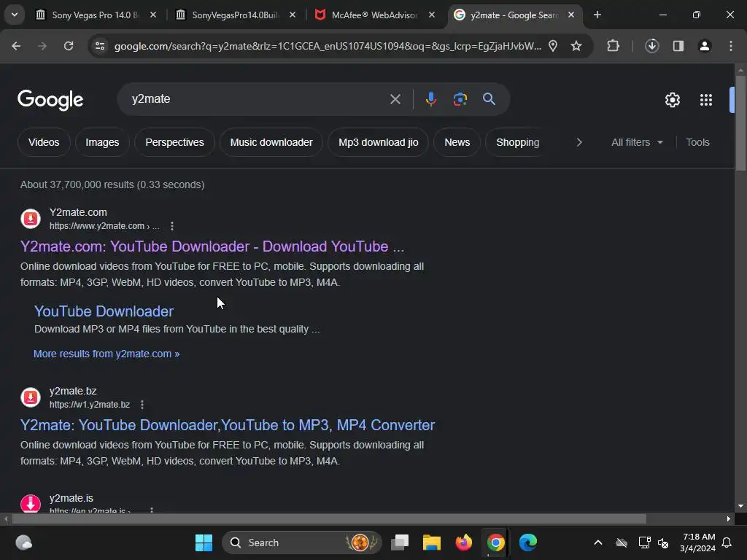
Task: Open clock and date in taskbar
Action: pos(698,542)
